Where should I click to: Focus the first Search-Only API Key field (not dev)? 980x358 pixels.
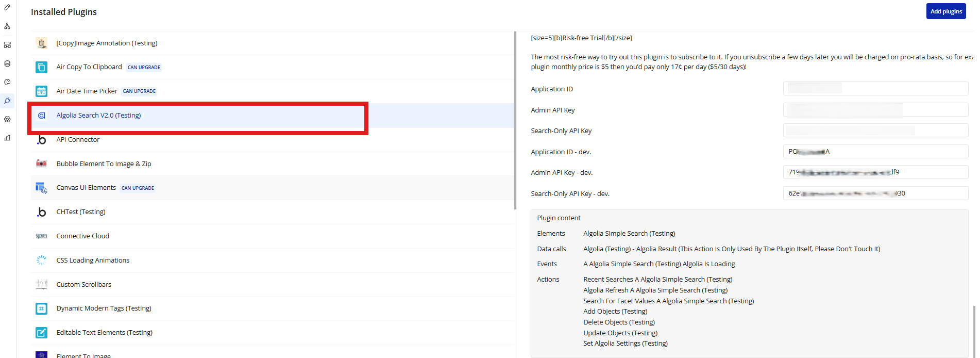(x=875, y=131)
